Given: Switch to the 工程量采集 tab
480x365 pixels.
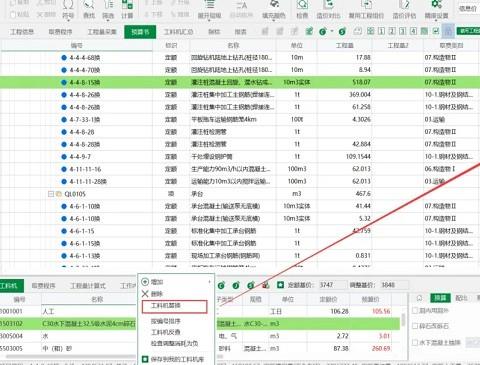Looking at the screenshot, I should (102, 32).
